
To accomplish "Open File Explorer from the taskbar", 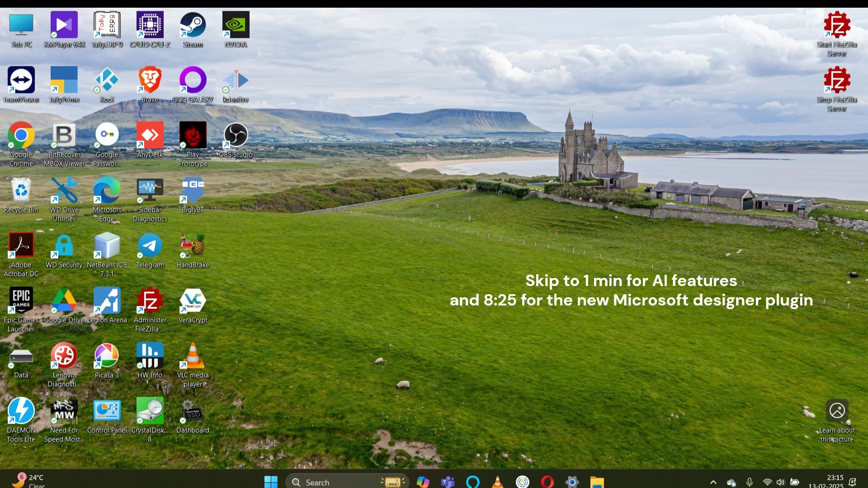I will 597,482.
